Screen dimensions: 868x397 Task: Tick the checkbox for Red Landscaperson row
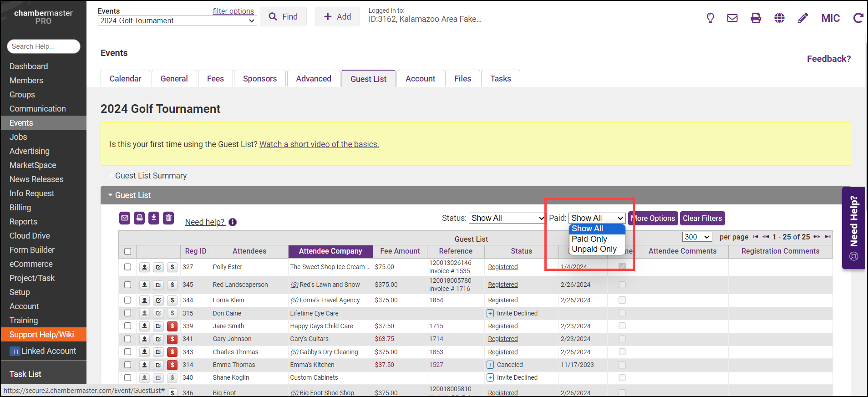tap(127, 285)
